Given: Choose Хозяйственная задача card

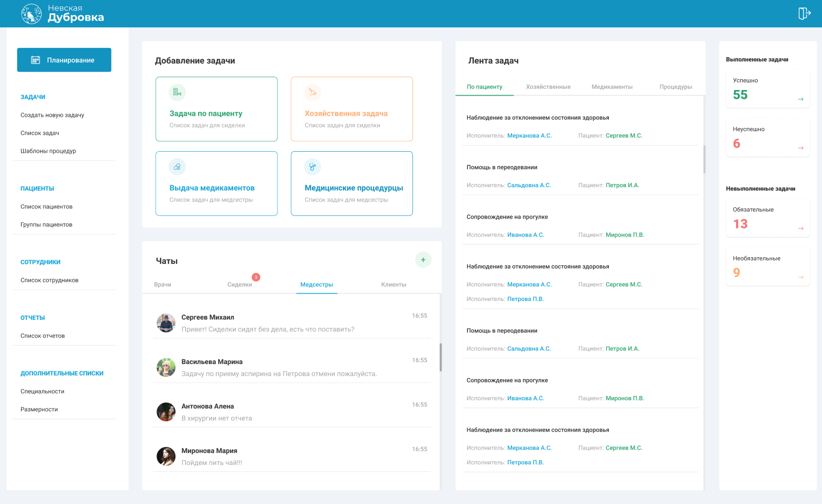Looking at the screenshot, I should [352, 109].
